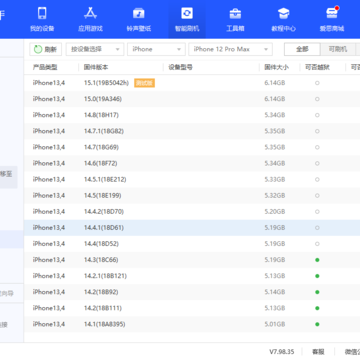Select firmware 14.4.2(18D70)
360x360 pixels.
coord(192,211)
